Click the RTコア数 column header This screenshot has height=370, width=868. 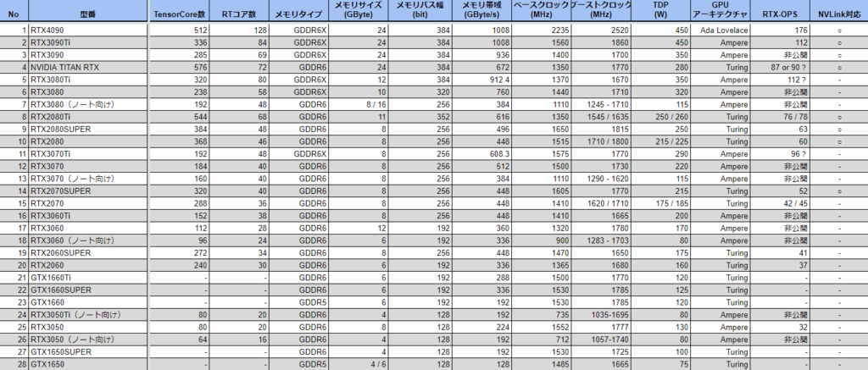pos(239,12)
